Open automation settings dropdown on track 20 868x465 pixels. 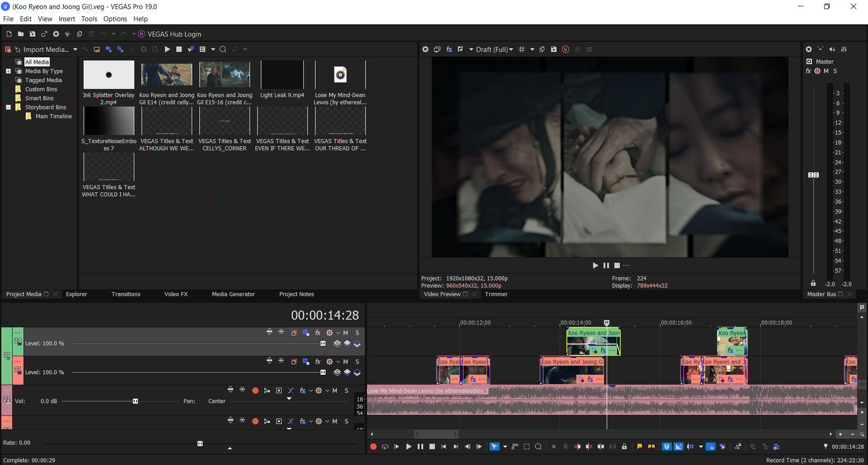338,333
